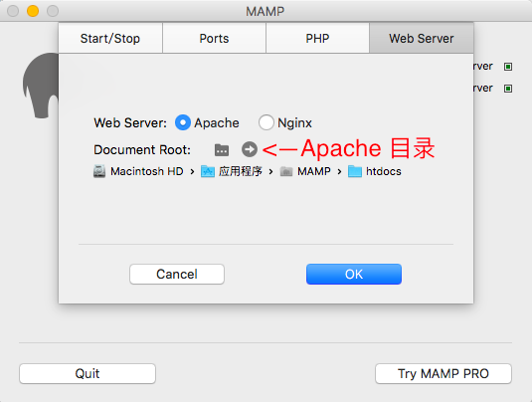
Task: Choose the Nginx radio button
Action: pos(266,122)
